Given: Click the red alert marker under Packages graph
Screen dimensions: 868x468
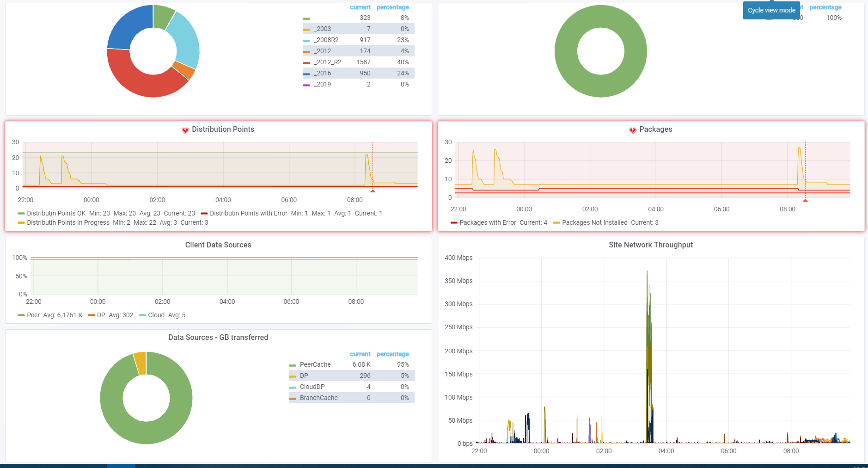Looking at the screenshot, I should click(x=805, y=200).
